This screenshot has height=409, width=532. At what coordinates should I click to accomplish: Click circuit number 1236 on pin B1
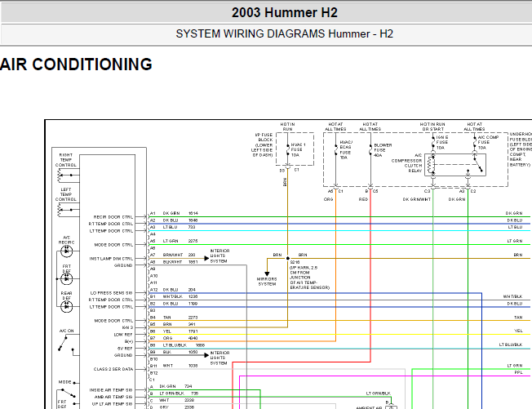193,296
